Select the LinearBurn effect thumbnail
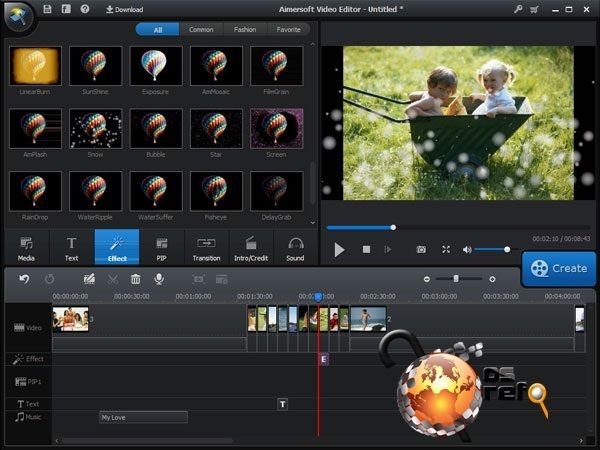 (35, 66)
